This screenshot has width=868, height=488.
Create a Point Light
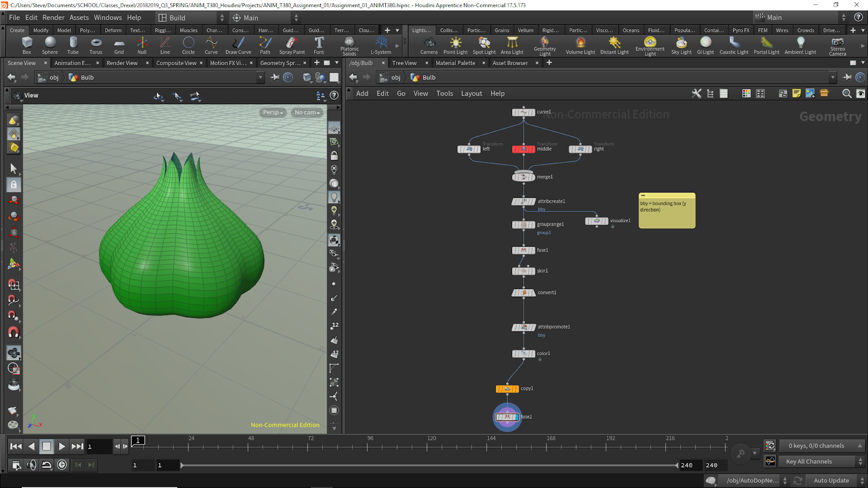pyautogui.click(x=456, y=45)
